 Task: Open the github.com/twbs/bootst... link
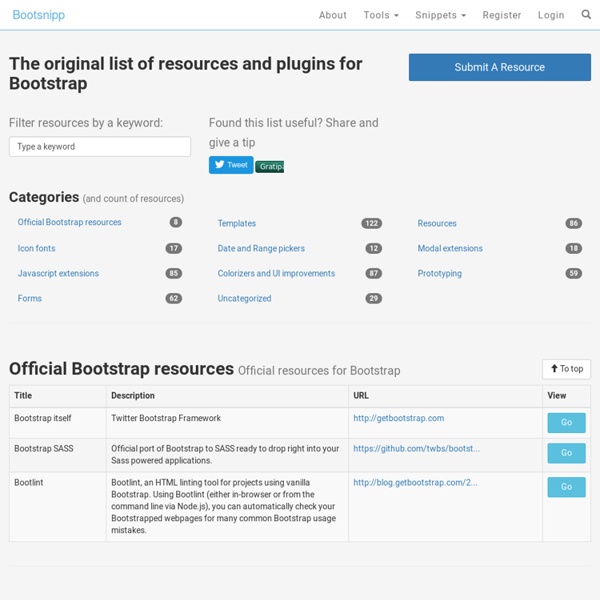click(x=416, y=448)
